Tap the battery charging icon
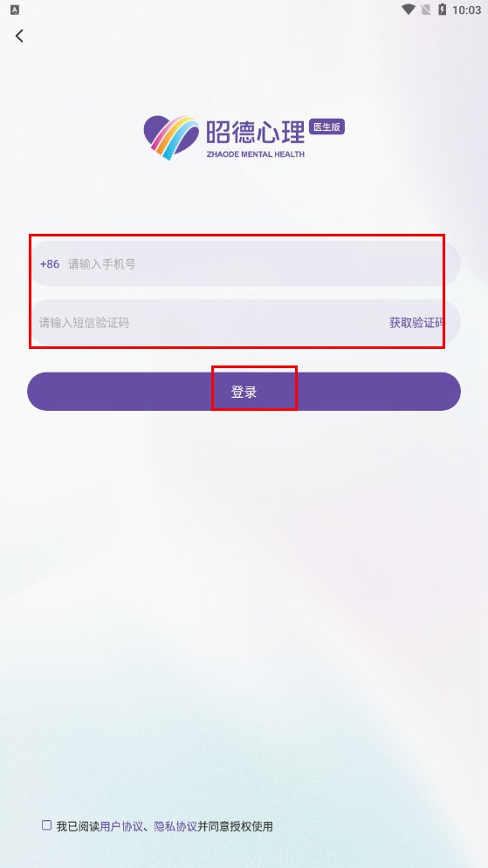The height and width of the screenshot is (868, 488). point(442,10)
